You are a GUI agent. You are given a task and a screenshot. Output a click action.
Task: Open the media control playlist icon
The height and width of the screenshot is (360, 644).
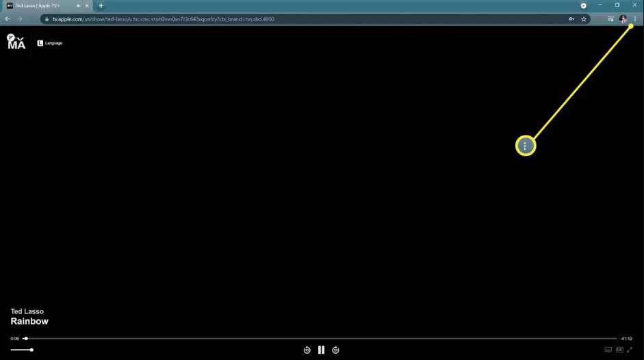coord(610,19)
